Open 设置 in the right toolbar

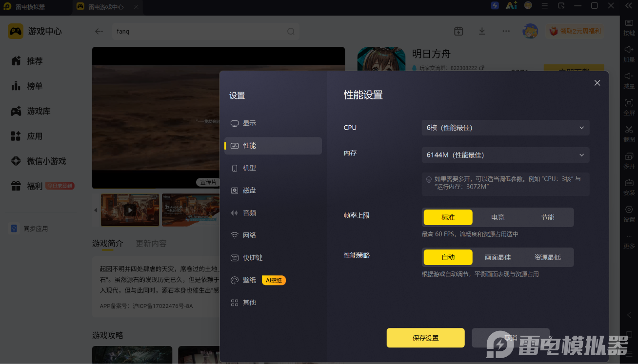pos(629,214)
